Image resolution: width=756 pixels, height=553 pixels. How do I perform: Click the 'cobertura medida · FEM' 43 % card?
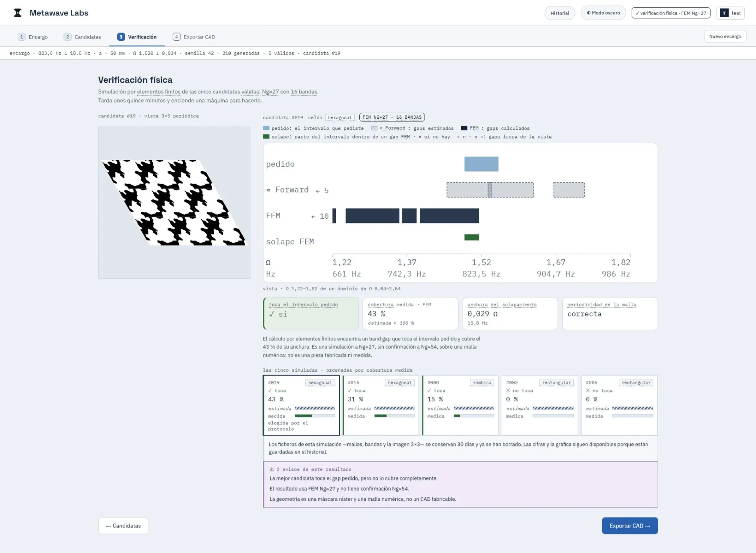(x=410, y=313)
